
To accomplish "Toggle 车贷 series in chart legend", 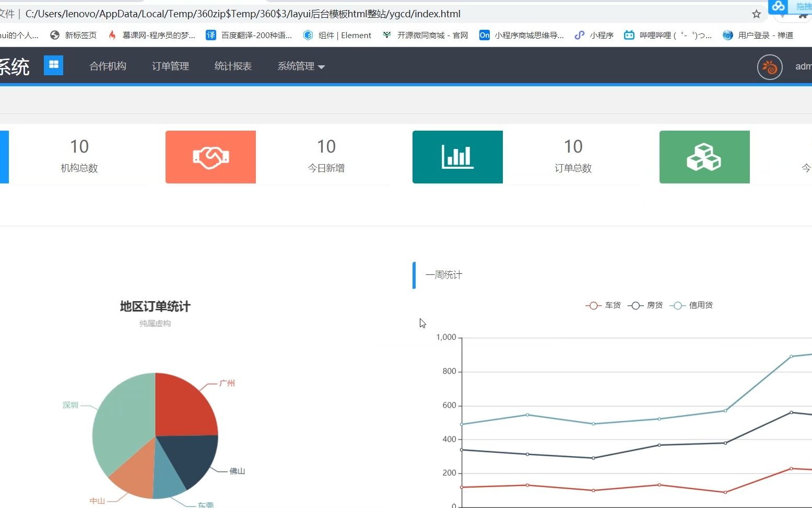I will (x=603, y=305).
